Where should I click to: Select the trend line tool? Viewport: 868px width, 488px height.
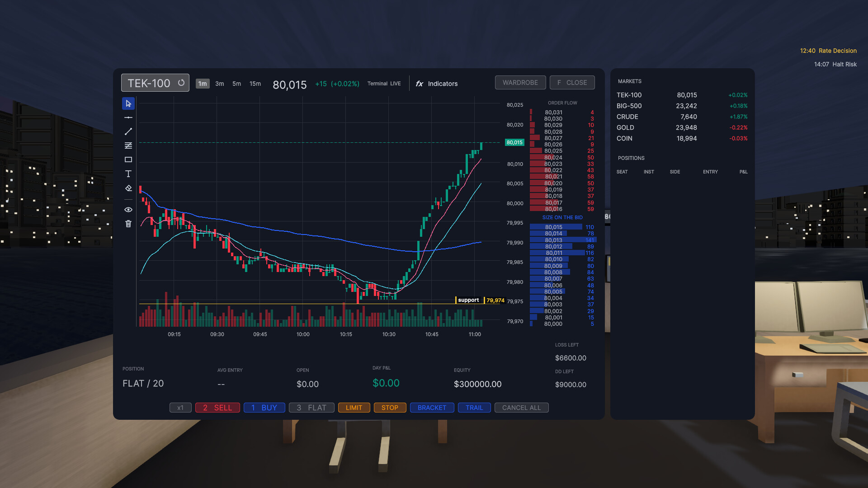coord(128,131)
